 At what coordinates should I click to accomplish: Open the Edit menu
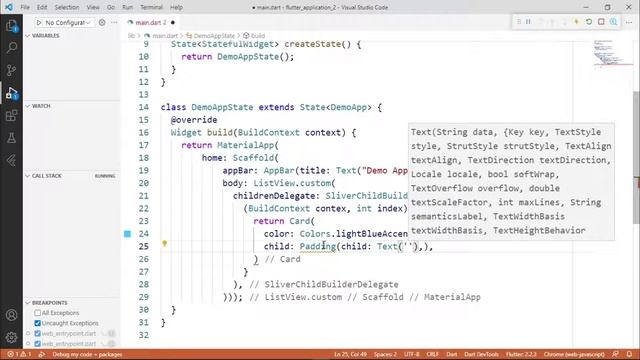pyautogui.click(x=42, y=7)
